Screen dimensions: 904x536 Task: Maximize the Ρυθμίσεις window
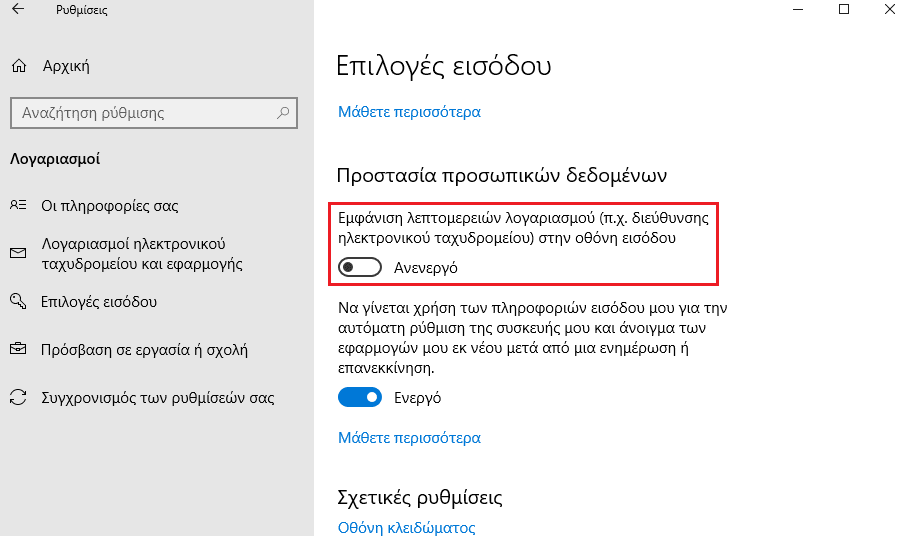(x=844, y=10)
